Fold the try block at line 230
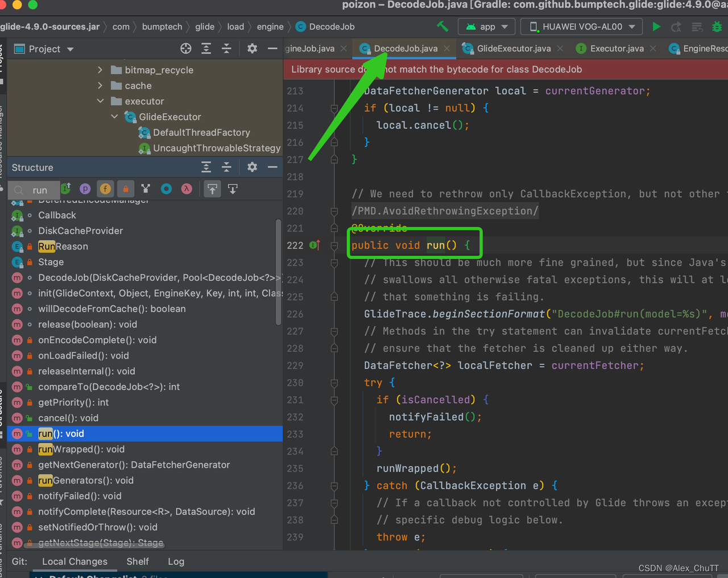The width and height of the screenshot is (728, 578). (334, 383)
